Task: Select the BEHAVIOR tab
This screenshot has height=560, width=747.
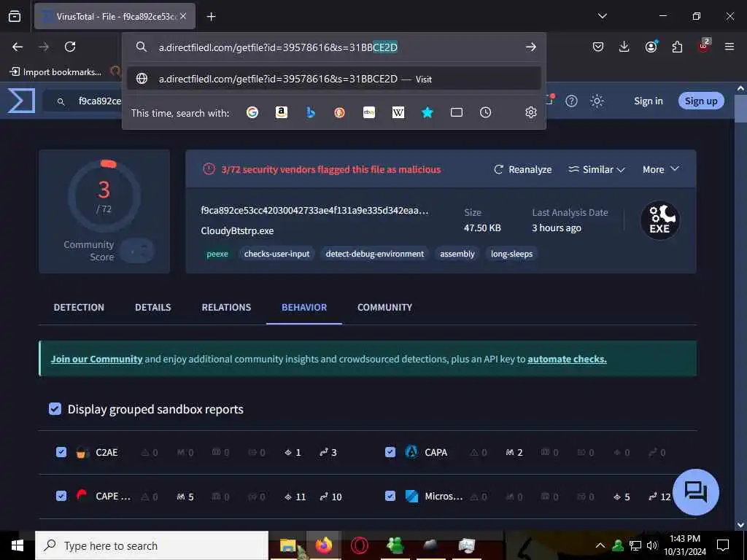Action: tap(304, 307)
